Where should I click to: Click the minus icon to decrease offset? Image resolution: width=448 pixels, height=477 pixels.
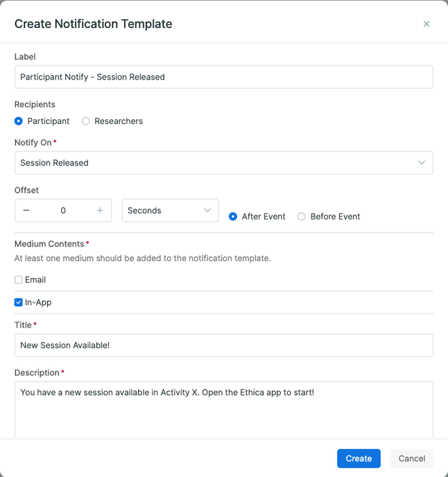[x=26, y=211]
